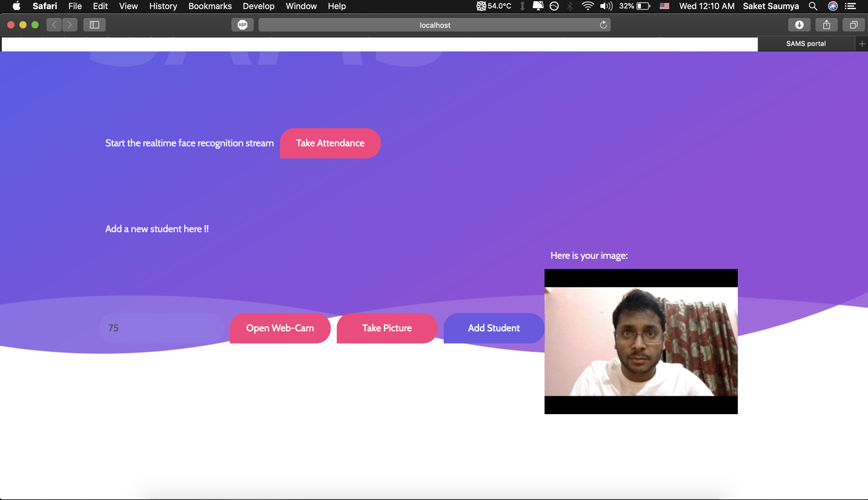Viewport: 868px width, 500px height.
Task: Reload the localhost page
Action: (x=603, y=25)
